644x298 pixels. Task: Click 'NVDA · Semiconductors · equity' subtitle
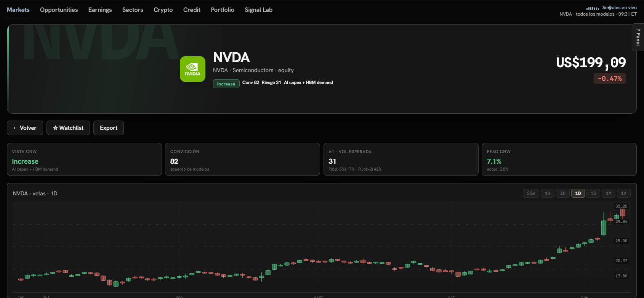click(x=253, y=70)
